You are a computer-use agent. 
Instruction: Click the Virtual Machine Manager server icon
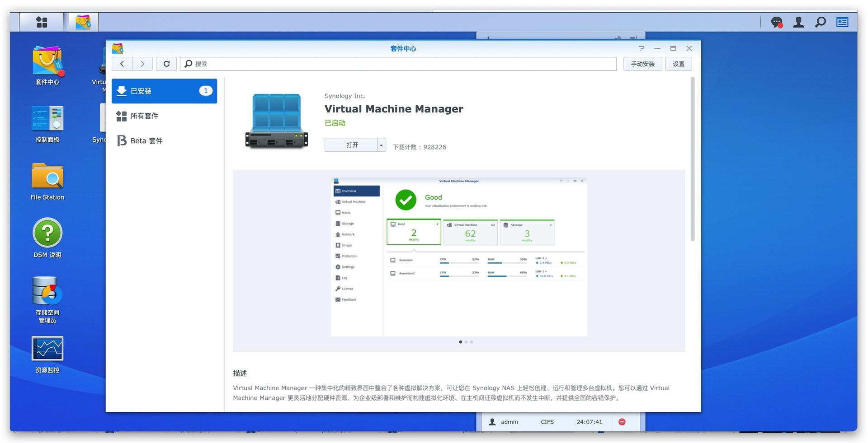(x=277, y=121)
